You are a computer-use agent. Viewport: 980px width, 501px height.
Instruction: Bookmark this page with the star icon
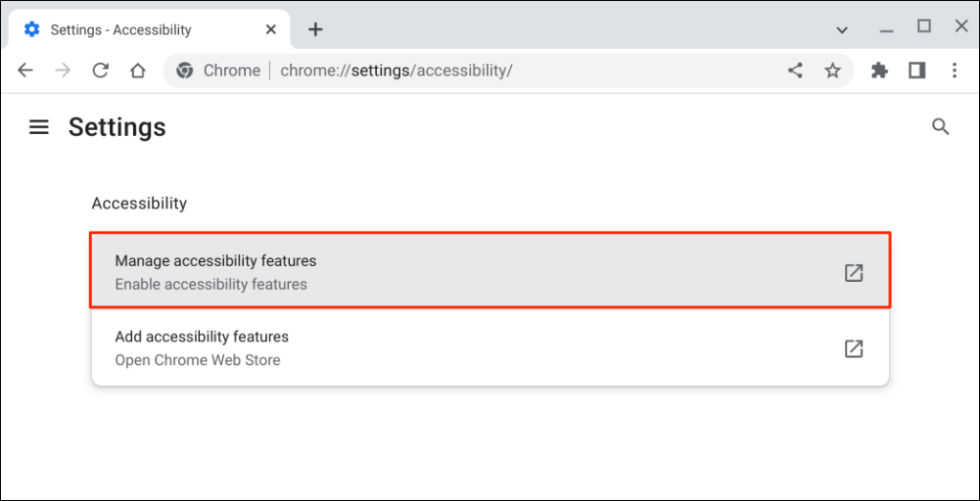tap(833, 71)
